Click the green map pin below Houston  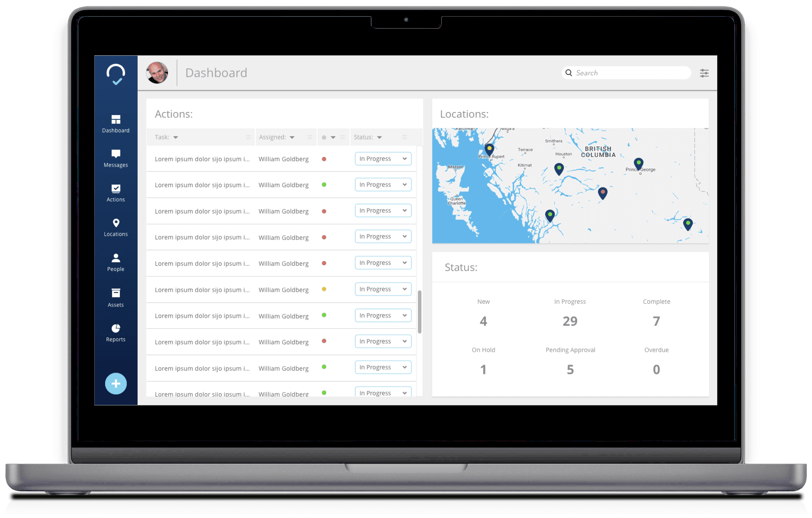(559, 169)
